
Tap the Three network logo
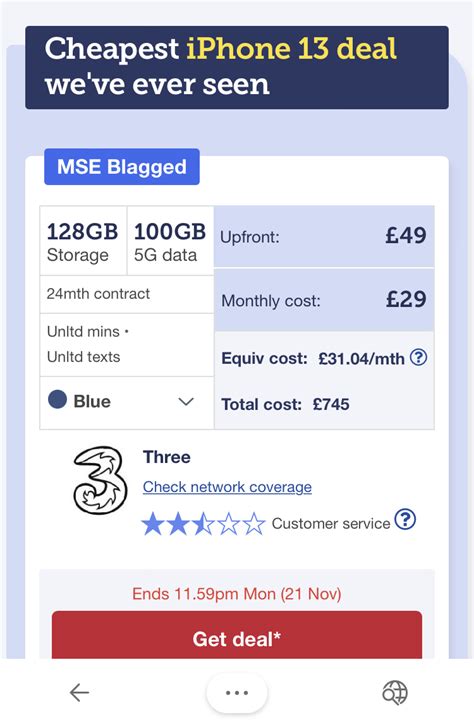(101, 480)
